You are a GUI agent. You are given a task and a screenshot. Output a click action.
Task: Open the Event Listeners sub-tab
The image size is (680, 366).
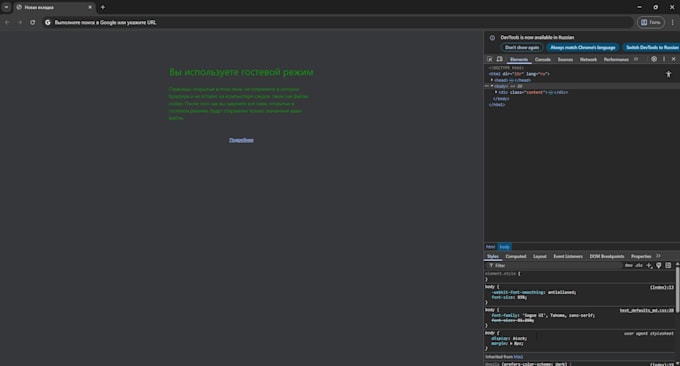[568, 256]
